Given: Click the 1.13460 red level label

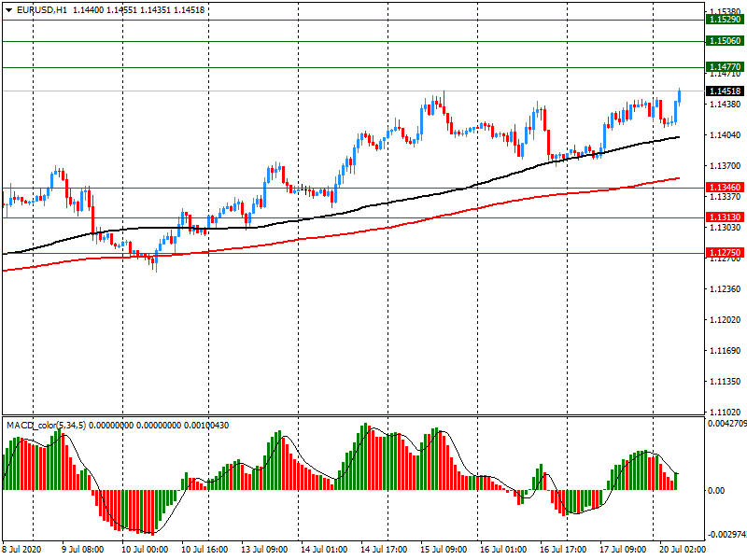Looking at the screenshot, I should coord(725,188).
